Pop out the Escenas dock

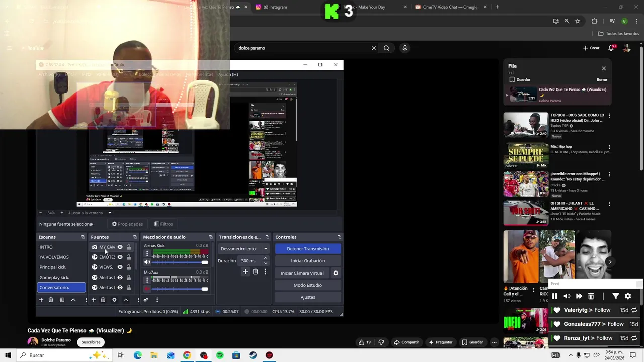pyautogui.click(x=83, y=237)
